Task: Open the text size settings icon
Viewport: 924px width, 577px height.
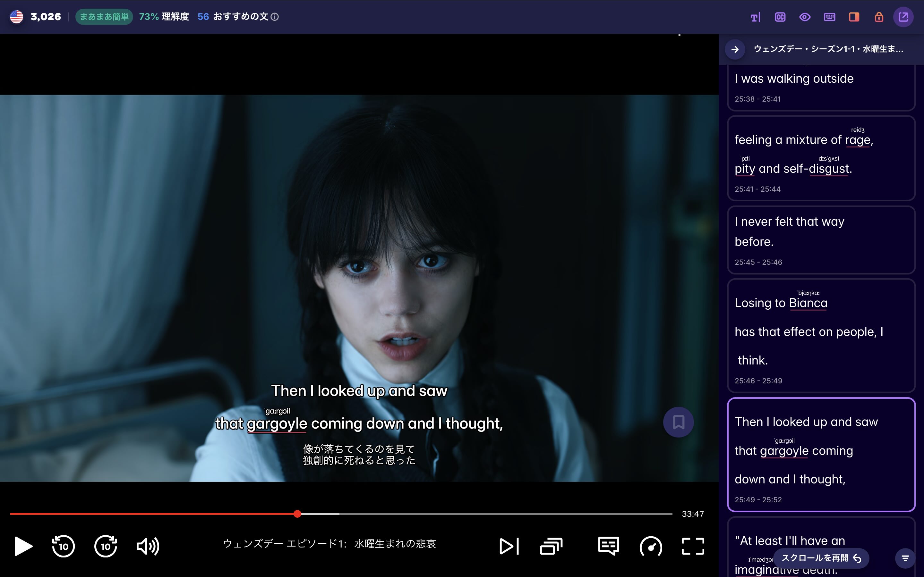Action: (755, 16)
